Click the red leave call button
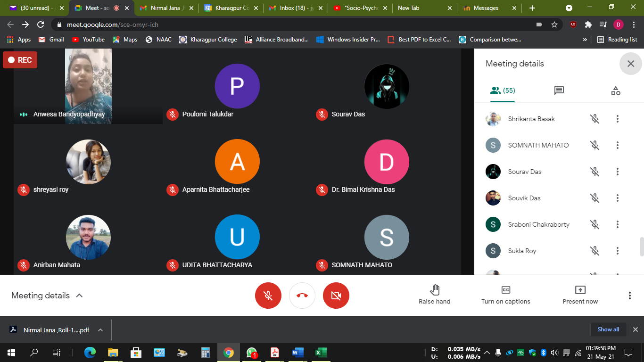Image resolution: width=644 pixels, height=362 pixels. click(302, 296)
